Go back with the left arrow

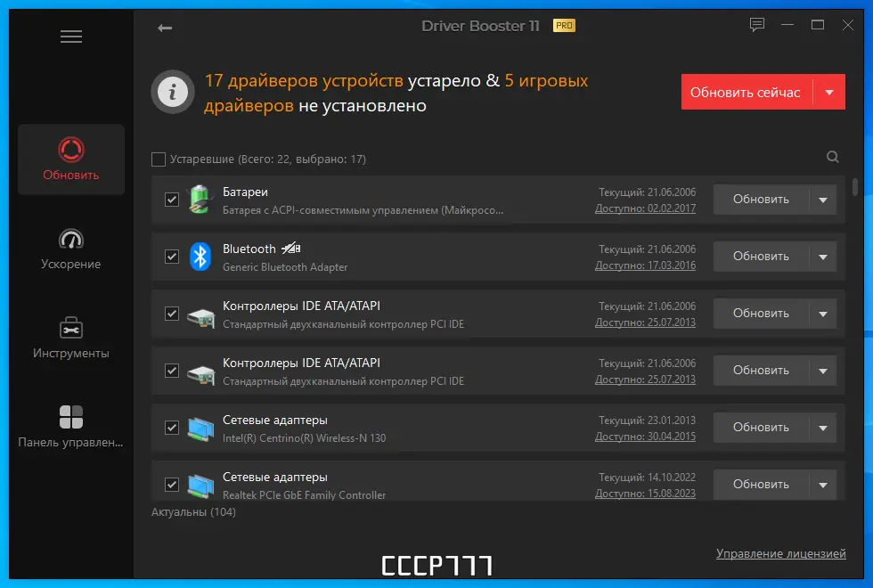coord(165,28)
